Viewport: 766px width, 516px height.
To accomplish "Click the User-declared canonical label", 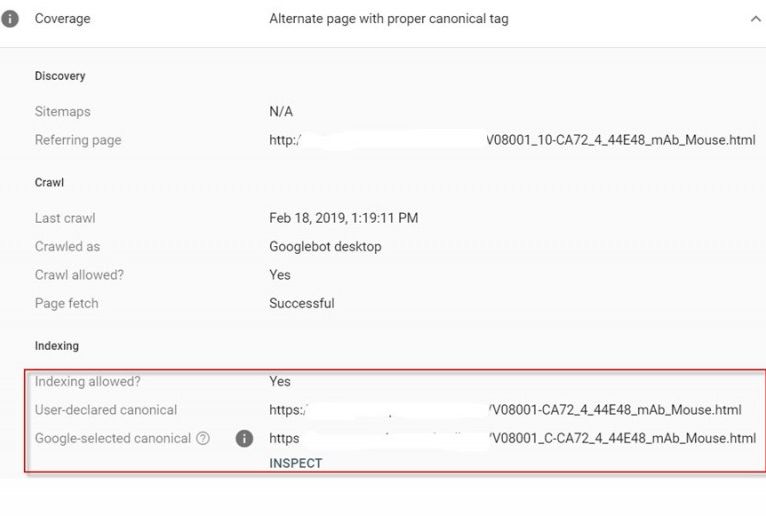I will 106,410.
